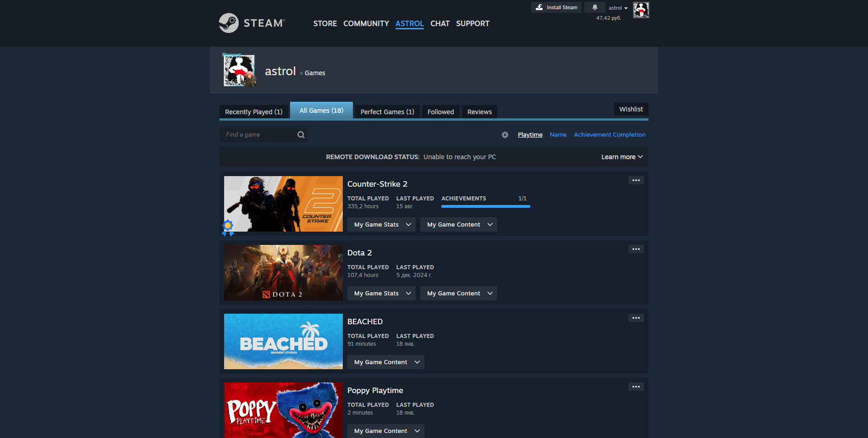Open Dota 2 game thumbnail
Image resolution: width=868 pixels, height=438 pixels.
point(283,273)
